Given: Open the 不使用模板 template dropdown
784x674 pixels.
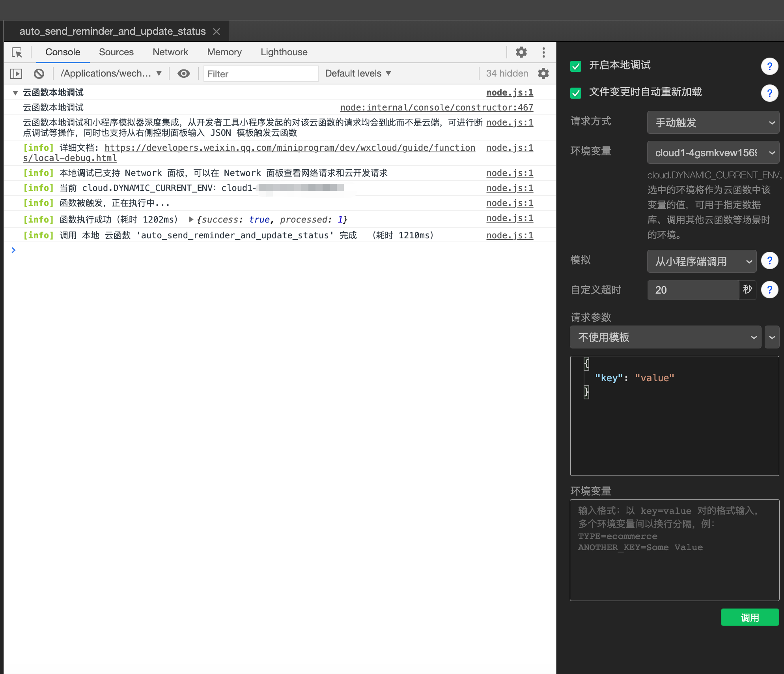Looking at the screenshot, I should tap(665, 337).
